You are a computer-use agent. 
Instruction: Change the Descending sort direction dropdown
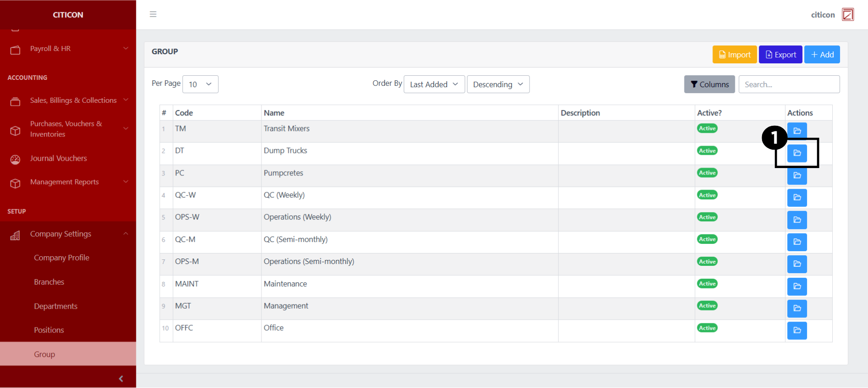[498, 84]
